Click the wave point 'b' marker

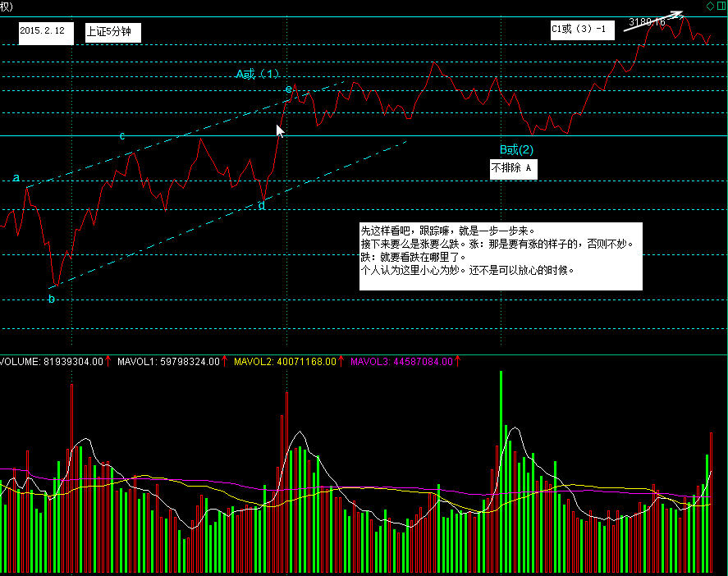click(51, 299)
